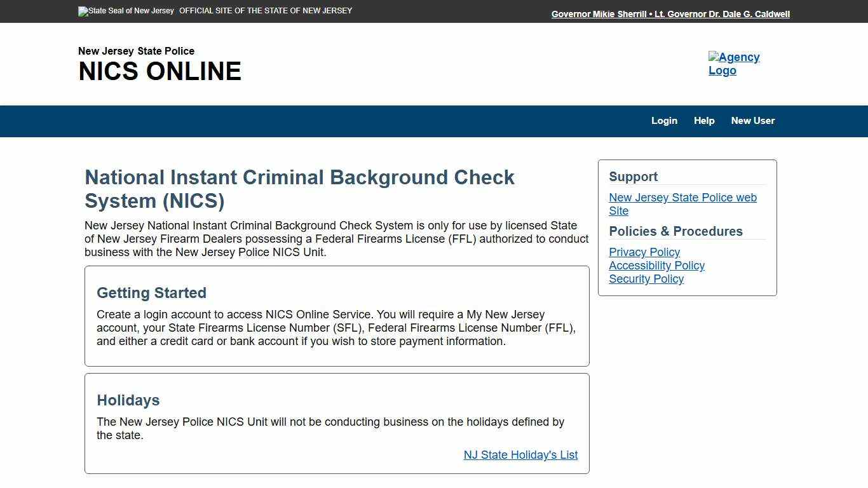This screenshot has height=488, width=868.
Task: Open the Accessibility Policy
Action: (x=656, y=266)
